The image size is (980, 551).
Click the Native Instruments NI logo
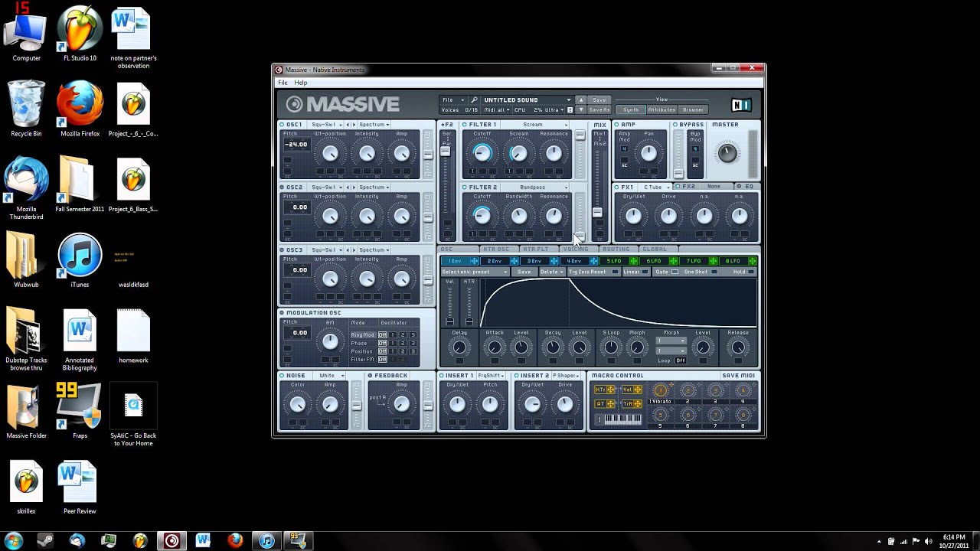point(740,105)
